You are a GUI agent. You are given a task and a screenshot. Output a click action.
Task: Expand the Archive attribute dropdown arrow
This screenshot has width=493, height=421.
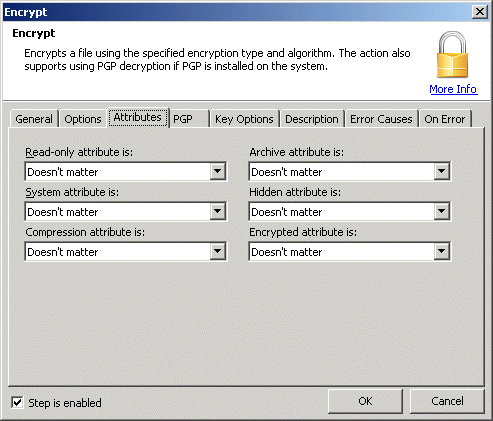tap(442, 171)
